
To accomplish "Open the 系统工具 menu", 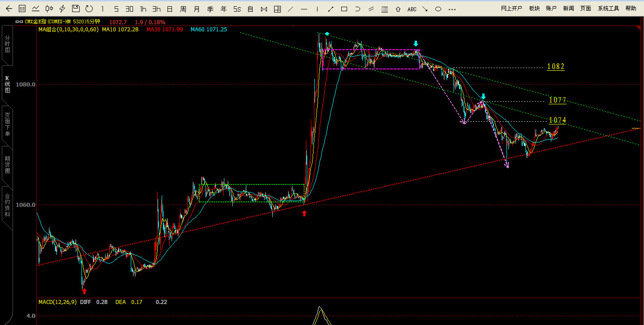I will (608, 9).
